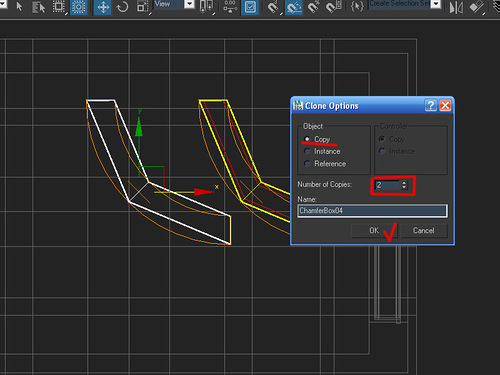Screen dimensions: 500x375
Task: Toggle Percent Snap icon
Action: 313,7
